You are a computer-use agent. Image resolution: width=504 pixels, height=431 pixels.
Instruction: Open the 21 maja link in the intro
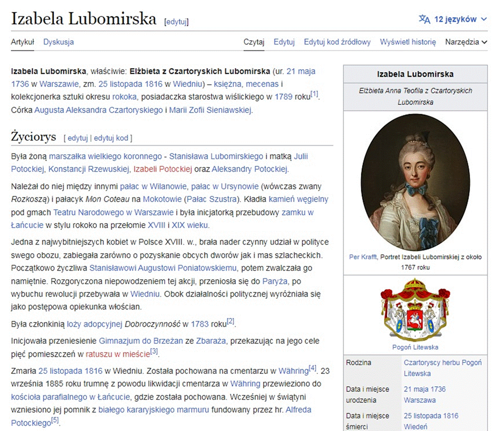tap(301, 71)
